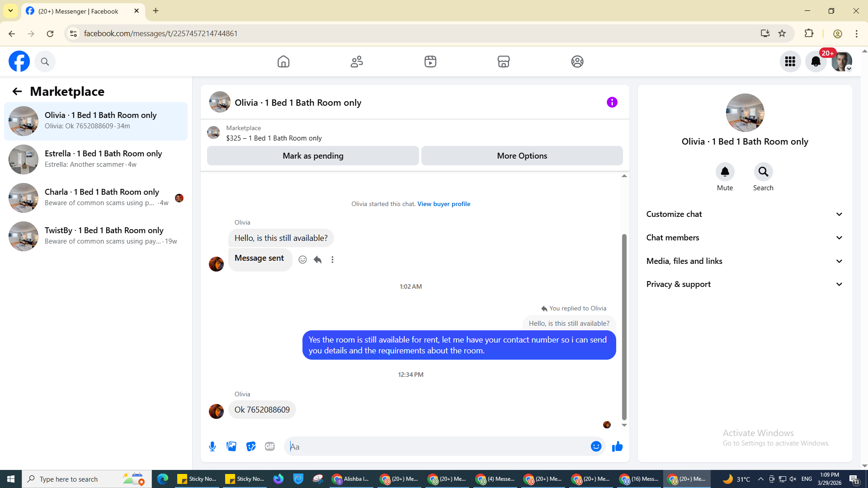The image size is (868, 488).
Task: Click the quoted 'Hello, is this still available?' reply
Action: coord(569,324)
